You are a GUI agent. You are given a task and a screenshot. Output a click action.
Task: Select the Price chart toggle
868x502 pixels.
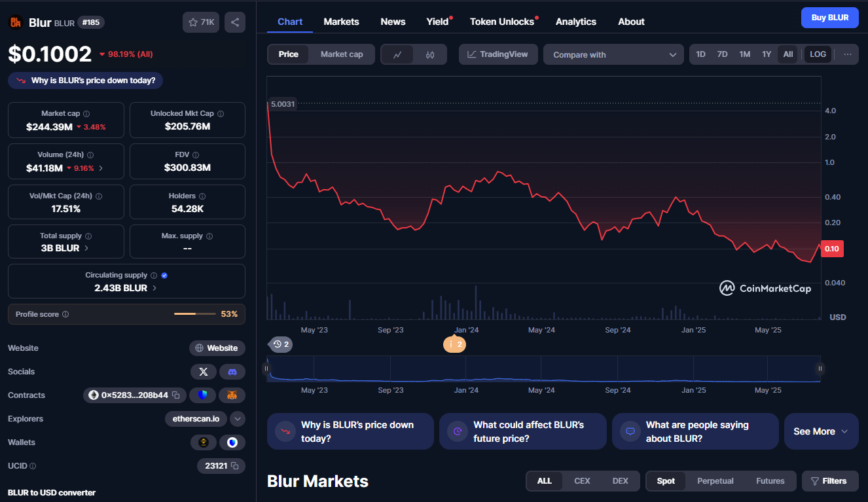[x=289, y=54]
